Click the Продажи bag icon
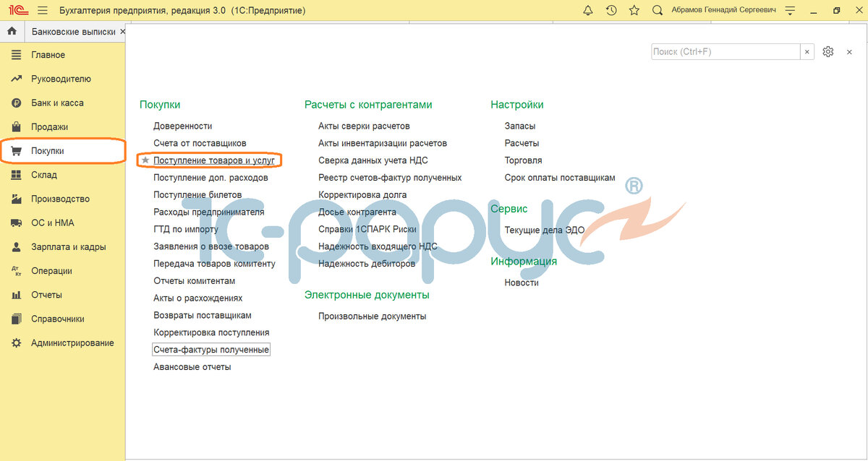Viewport: 868px width, 461px height. (16, 126)
